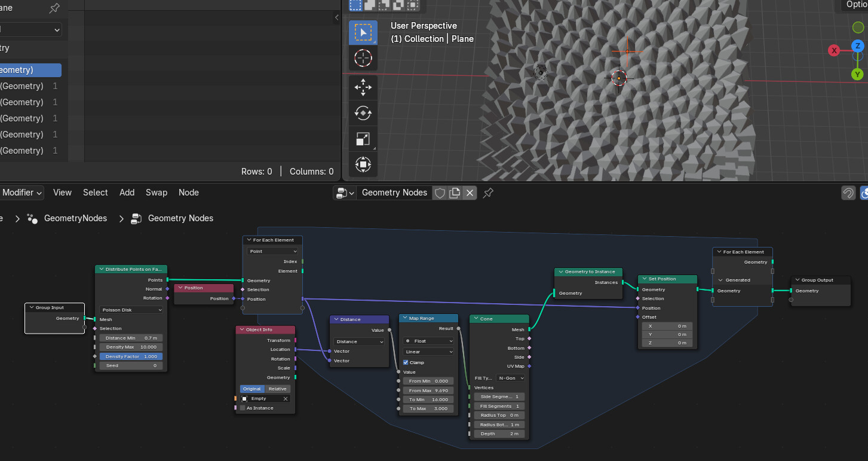868x461 pixels.
Task: Open the Node menu in node editor
Action: [189, 193]
